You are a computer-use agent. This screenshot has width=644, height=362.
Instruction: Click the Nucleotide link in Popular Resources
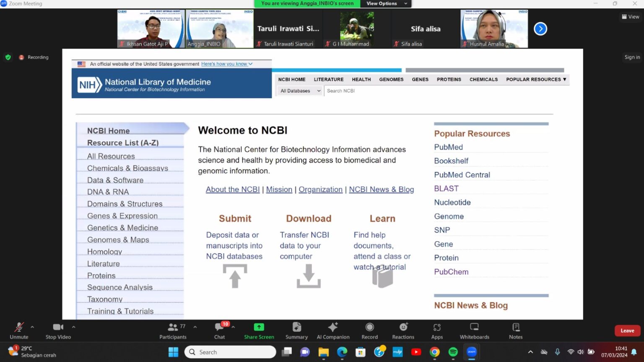(452, 203)
